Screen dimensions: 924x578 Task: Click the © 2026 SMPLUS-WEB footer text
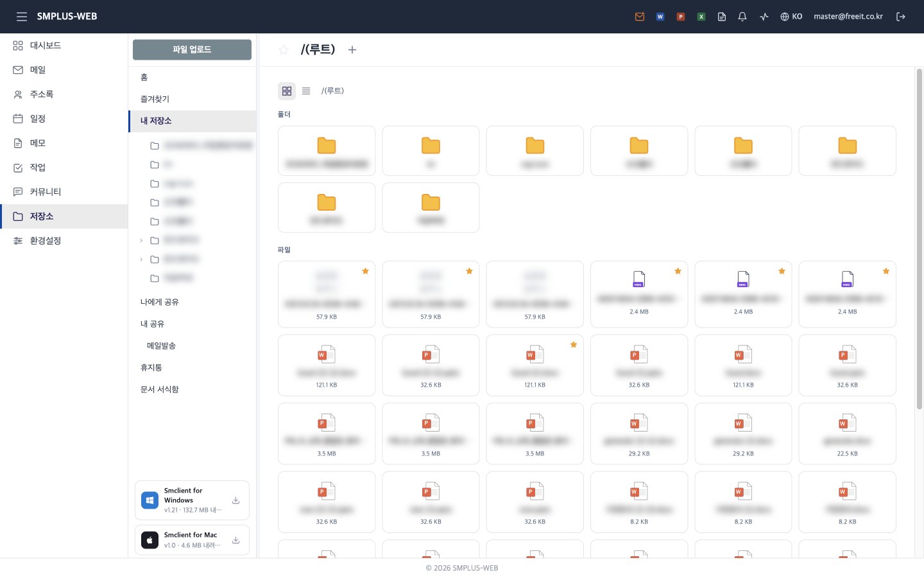[x=462, y=568]
